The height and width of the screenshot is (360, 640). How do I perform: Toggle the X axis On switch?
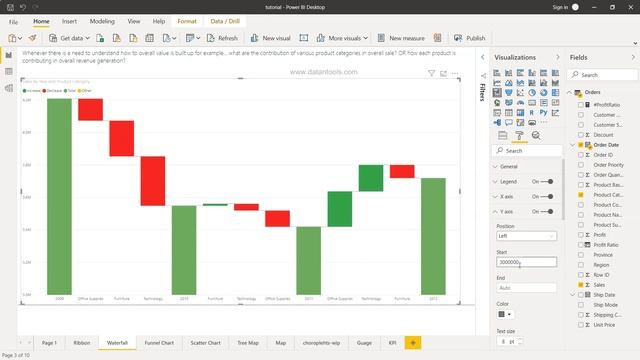[547, 197]
